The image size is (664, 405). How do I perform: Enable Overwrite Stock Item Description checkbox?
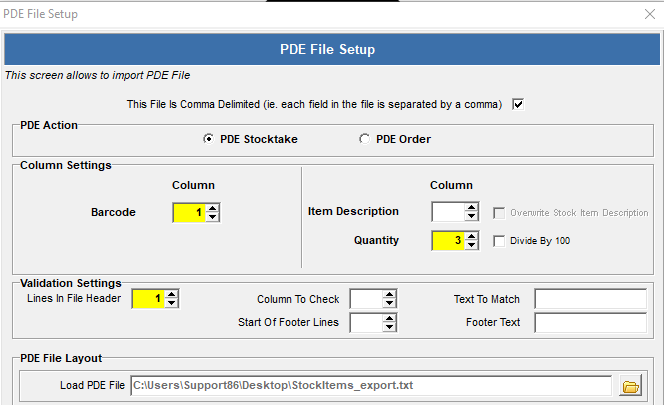click(x=501, y=213)
